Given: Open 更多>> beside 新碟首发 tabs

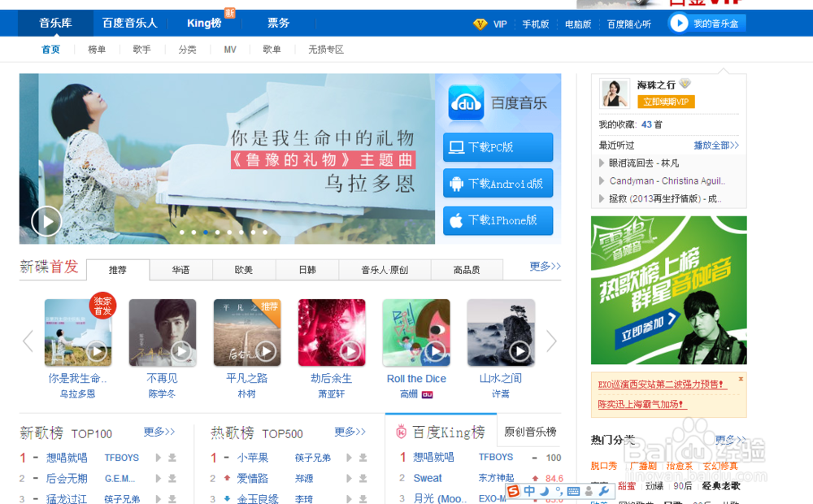Looking at the screenshot, I should point(545,266).
